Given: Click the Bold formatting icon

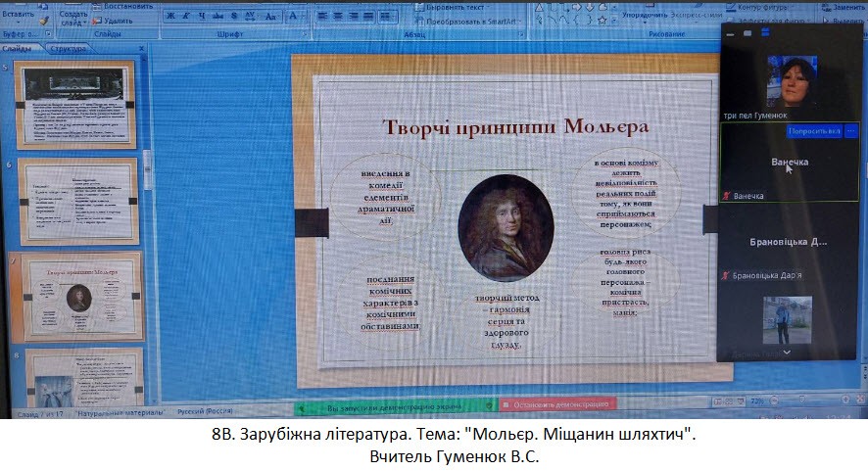Looking at the screenshot, I should click(x=170, y=17).
